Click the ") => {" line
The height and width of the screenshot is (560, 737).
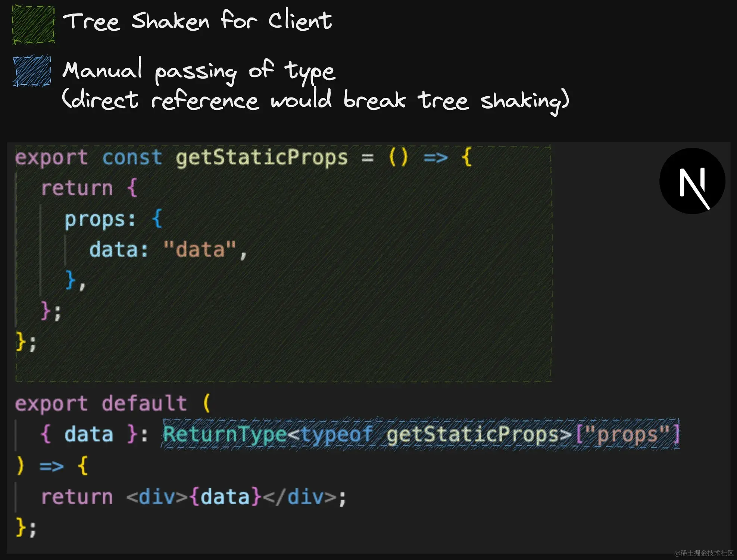[x=52, y=466]
